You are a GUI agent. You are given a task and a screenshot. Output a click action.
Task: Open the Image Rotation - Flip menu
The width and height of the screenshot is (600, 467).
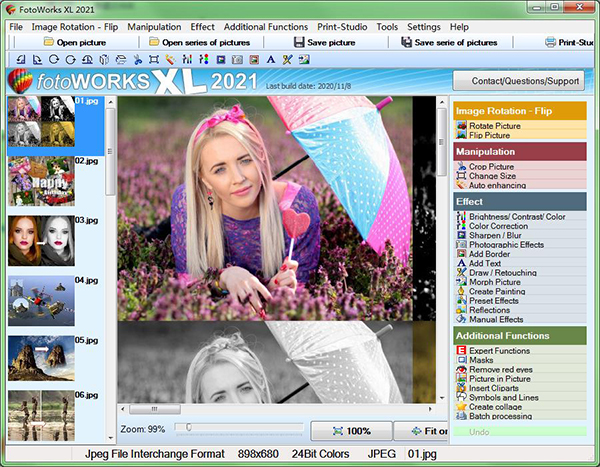tap(75, 27)
